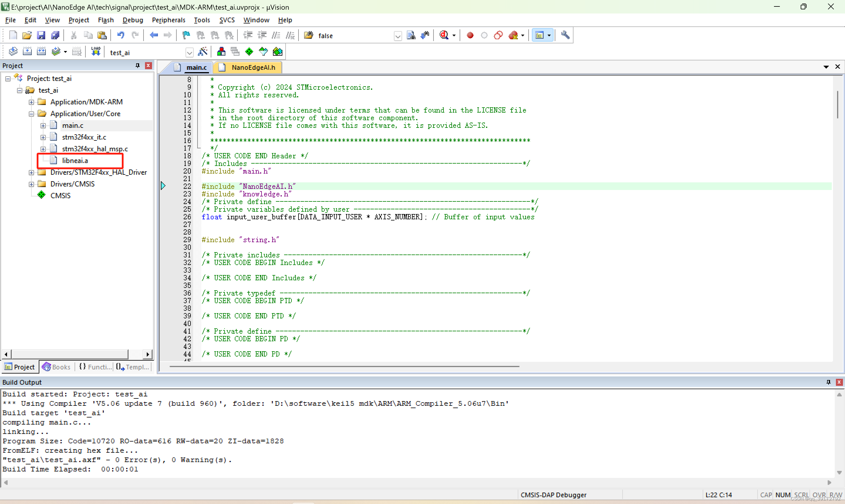Click the Build target toolbar icon

pos(27,52)
